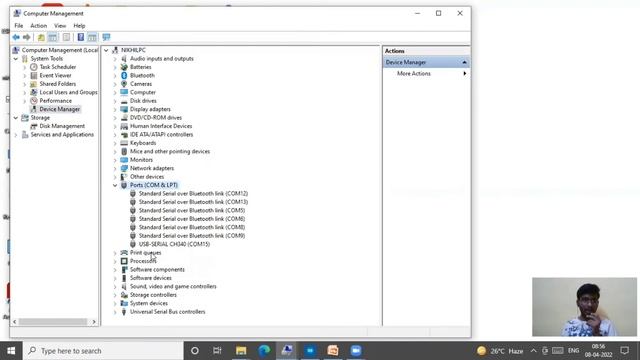Select Event Viewer in left tree
The image size is (640, 360).
[x=56, y=76]
